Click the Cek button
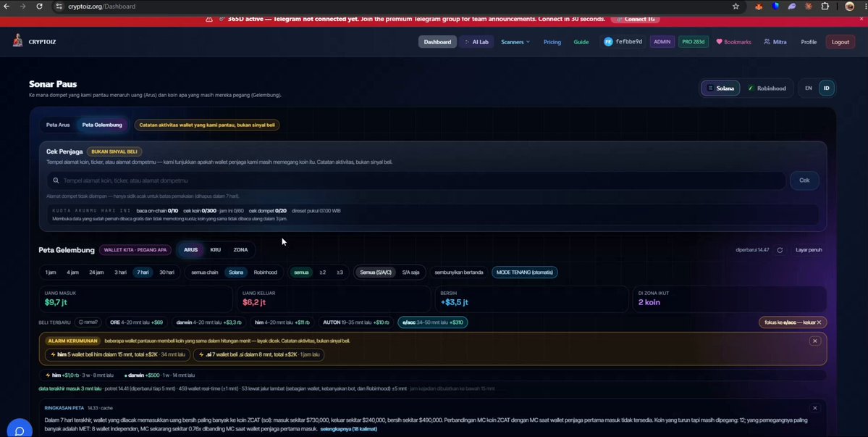The image size is (868, 437). pos(804,180)
